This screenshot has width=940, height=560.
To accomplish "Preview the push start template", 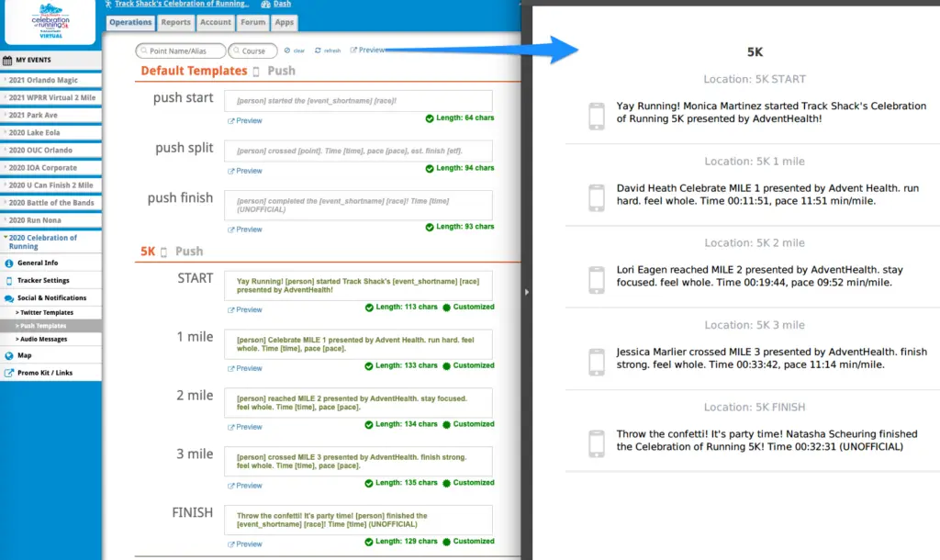I will 245,120.
